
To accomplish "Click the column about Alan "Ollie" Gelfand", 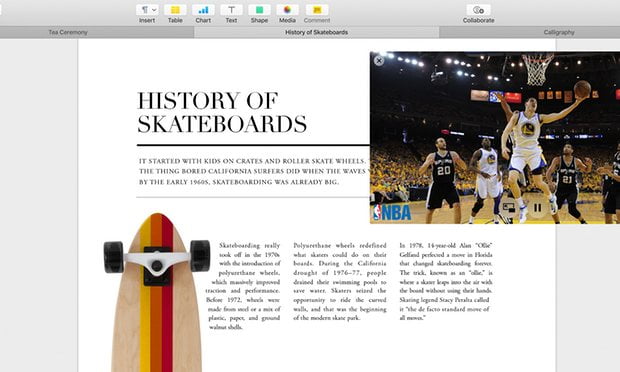I will pos(446,281).
